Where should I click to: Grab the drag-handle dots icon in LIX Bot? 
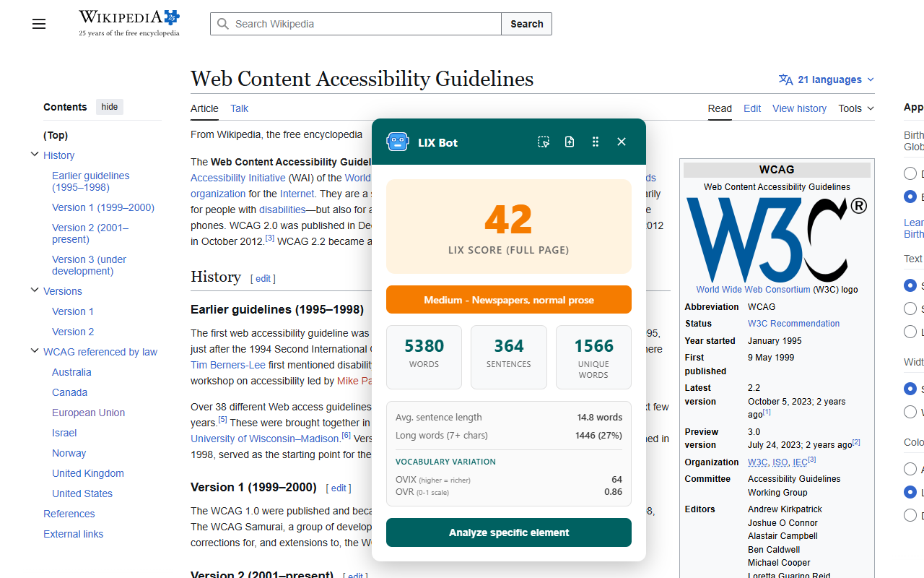coord(596,142)
